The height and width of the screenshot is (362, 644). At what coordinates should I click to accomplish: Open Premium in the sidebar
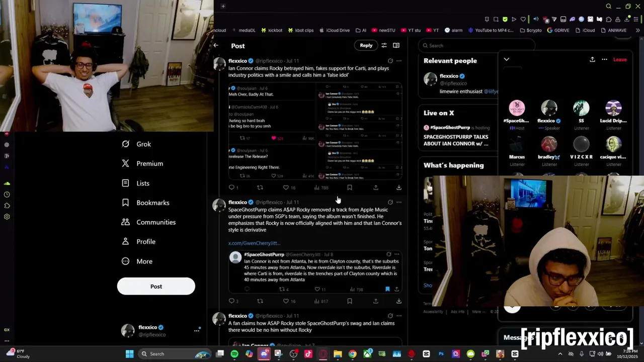coord(142,164)
